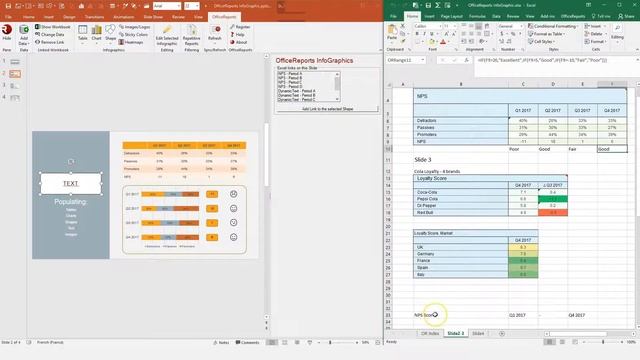Screen dimensions: 640x360
Task: Click AutoSum icon in Excel quick access toolbar
Action: 438,5
